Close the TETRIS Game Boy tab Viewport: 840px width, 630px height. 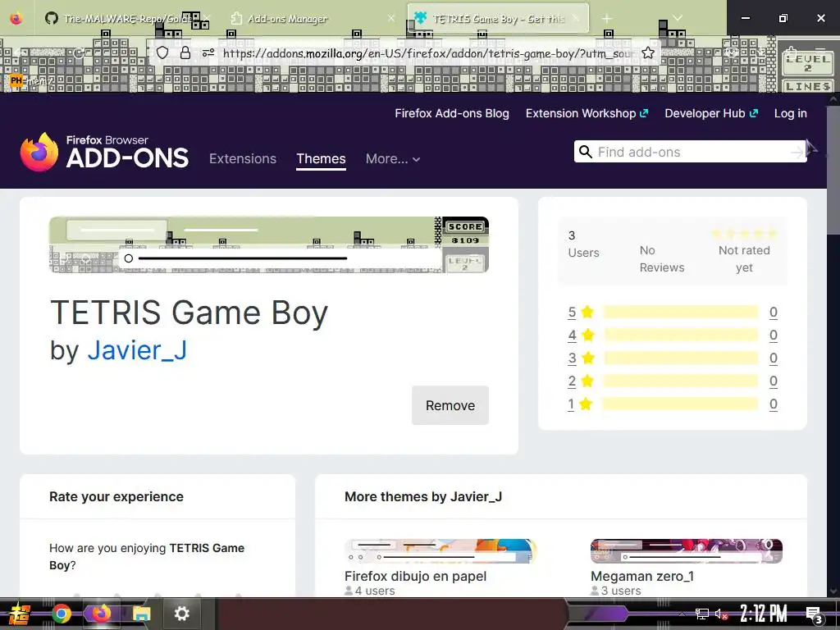click(575, 19)
